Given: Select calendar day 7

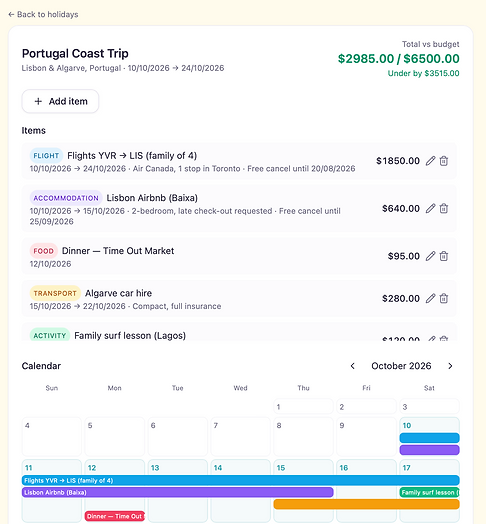Looking at the screenshot, I should 241,436.
